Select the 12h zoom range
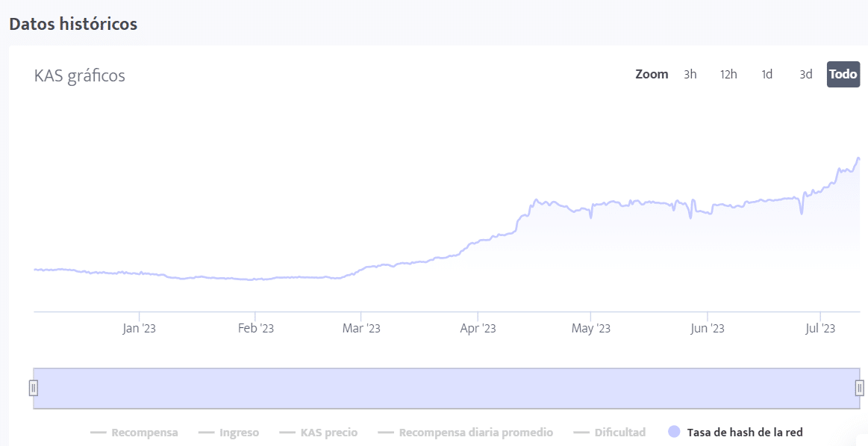Screen dimensions: 868x446 [x=728, y=75]
